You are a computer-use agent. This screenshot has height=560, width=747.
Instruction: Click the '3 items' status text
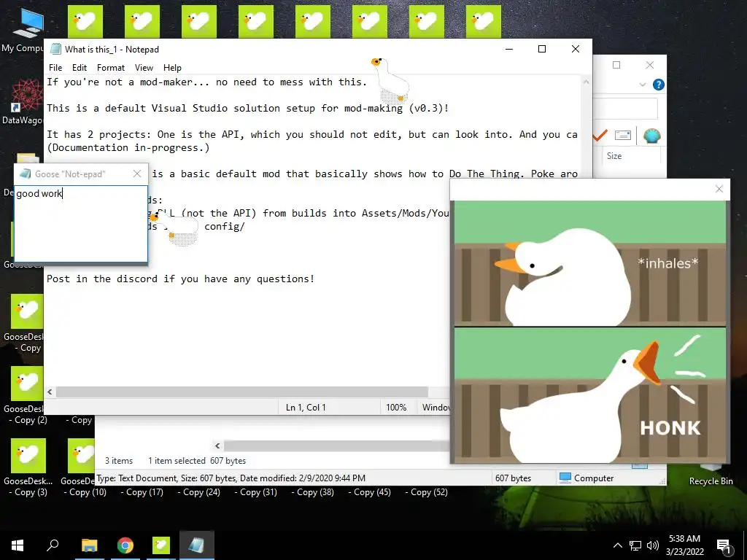(119, 461)
